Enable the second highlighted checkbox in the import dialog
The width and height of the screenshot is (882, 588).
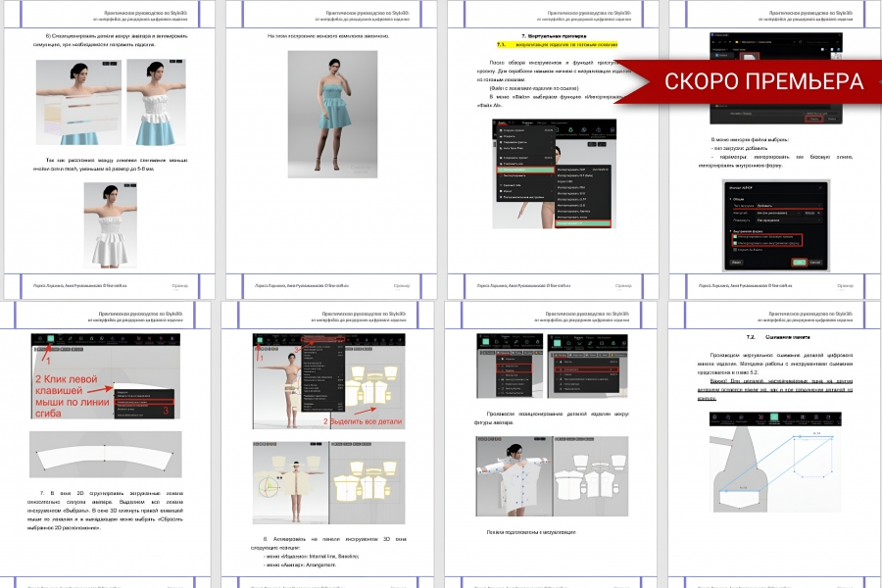734,243
